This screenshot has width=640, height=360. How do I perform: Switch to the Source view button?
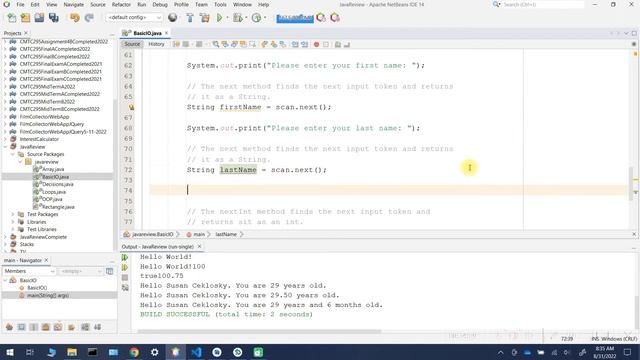pyautogui.click(x=132, y=44)
